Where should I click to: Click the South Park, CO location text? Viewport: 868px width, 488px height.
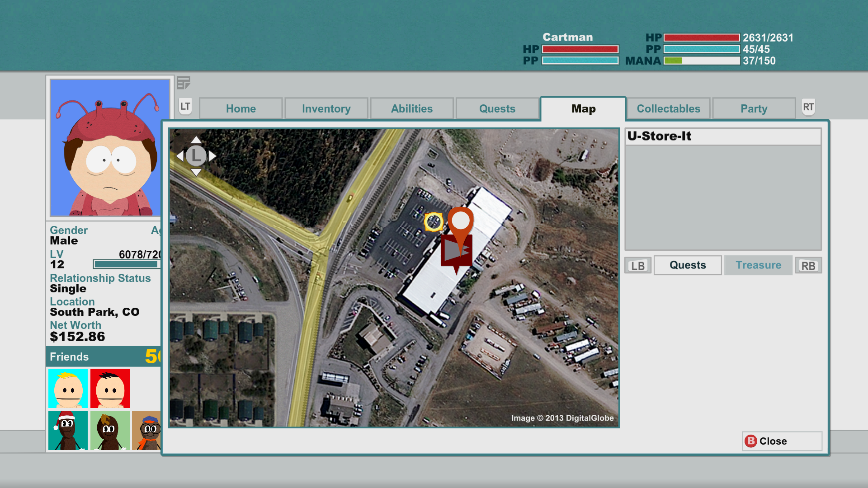click(94, 312)
